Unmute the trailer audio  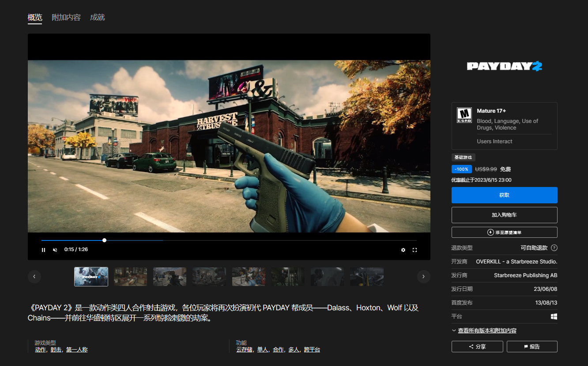pyautogui.click(x=55, y=250)
